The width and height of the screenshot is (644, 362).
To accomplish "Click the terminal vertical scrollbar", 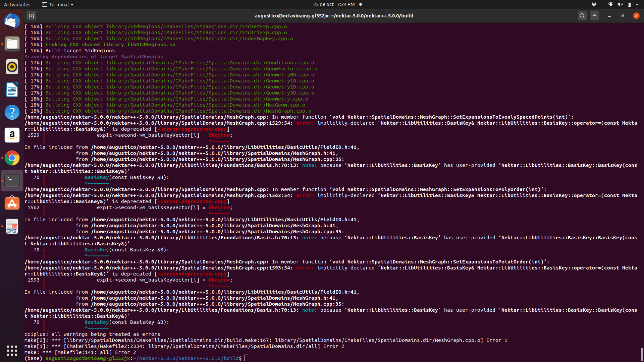I will pos(642,354).
